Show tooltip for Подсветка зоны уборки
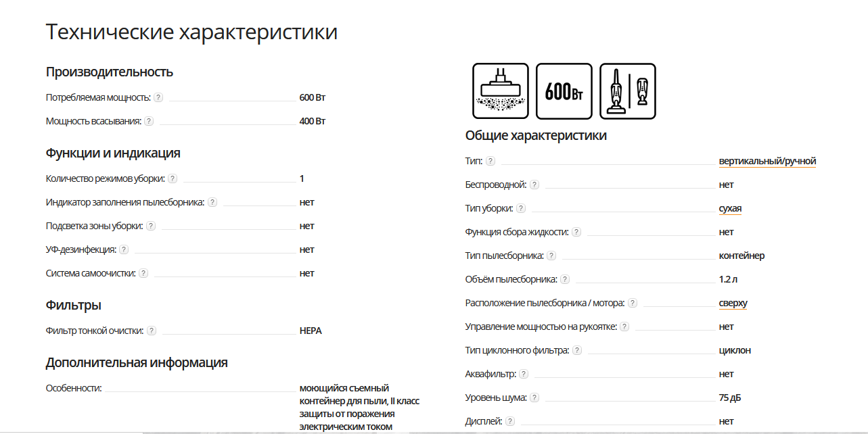The width and height of the screenshot is (868, 434). 151,226
